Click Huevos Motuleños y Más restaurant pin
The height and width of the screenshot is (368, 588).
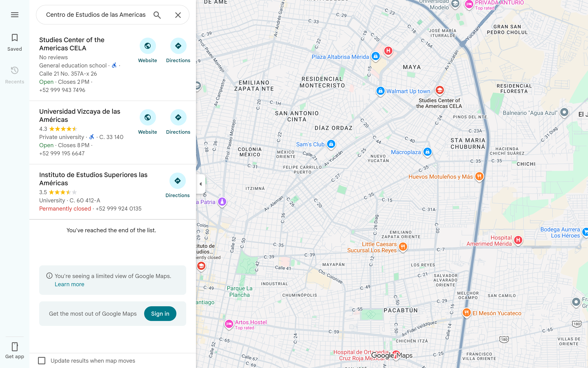[x=479, y=176]
